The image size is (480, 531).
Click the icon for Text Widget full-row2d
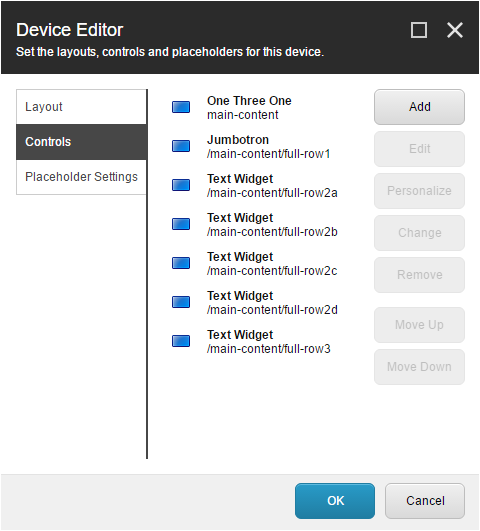[181, 302]
